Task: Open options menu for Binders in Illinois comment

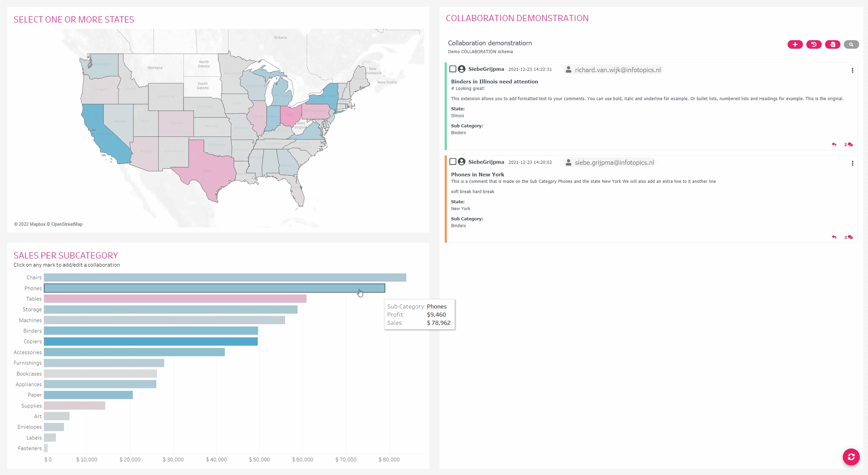Action: click(x=853, y=70)
